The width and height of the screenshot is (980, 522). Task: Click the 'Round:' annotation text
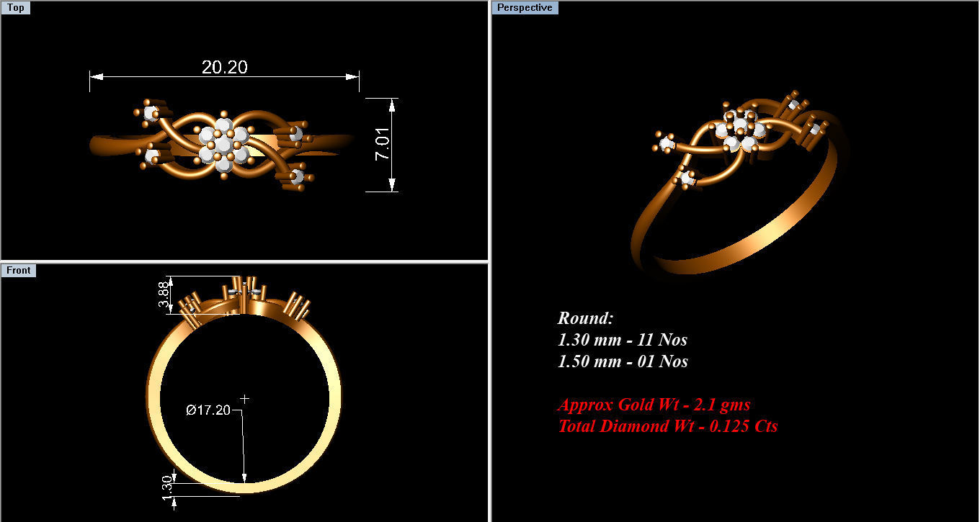[x=585, y=318]
